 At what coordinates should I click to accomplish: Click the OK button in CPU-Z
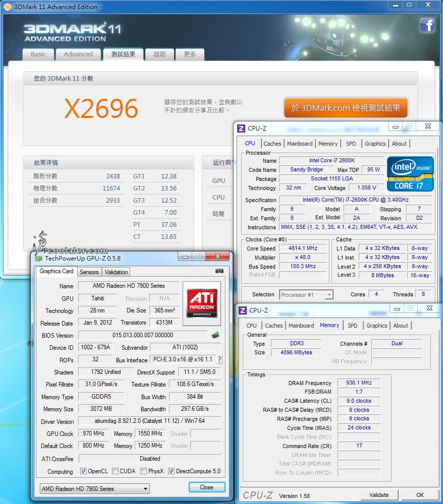[x=420, y=495]
